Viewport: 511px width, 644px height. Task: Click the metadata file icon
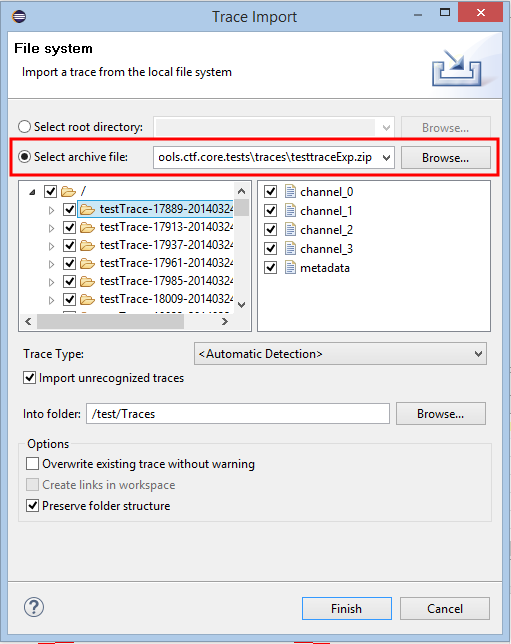click(290, 267)
